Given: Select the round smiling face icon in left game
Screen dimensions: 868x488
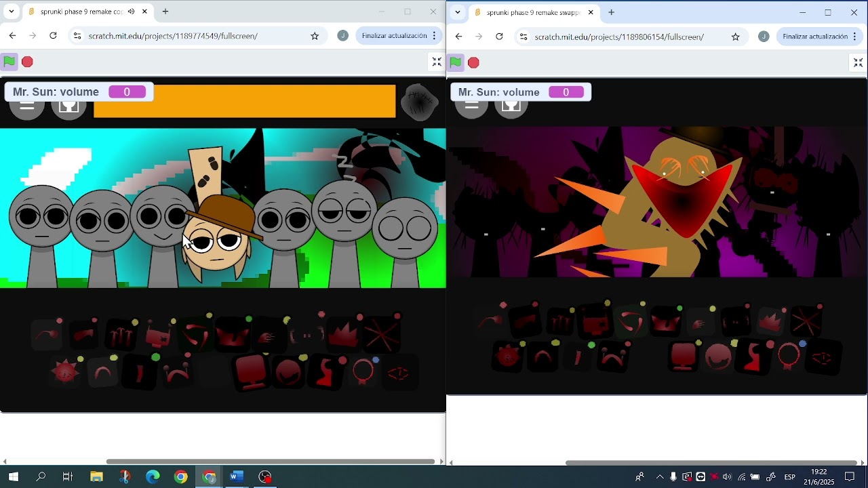Looking at the screenshot, I should (289, 372).
